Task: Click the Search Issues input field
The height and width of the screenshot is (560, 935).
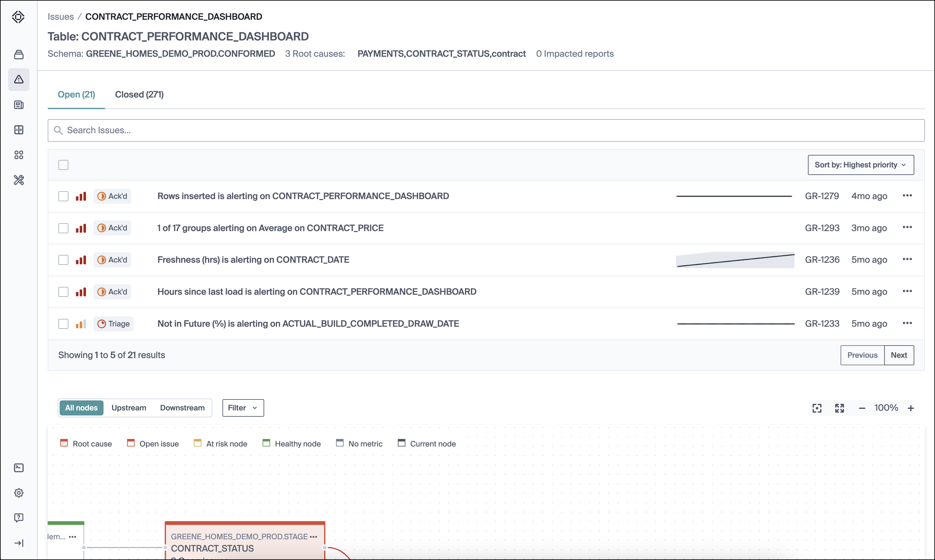Action: coord(486,130)
